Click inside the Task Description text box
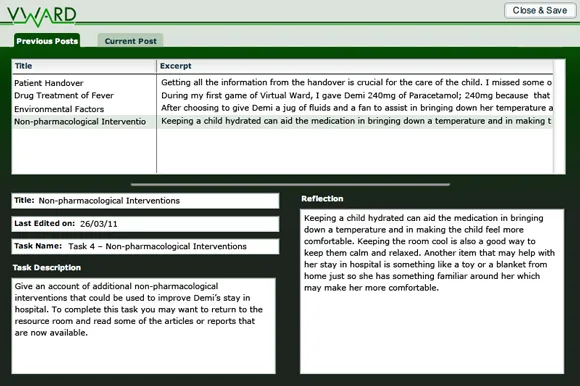This screenshot has height=386, width=580. coord(144,326)
